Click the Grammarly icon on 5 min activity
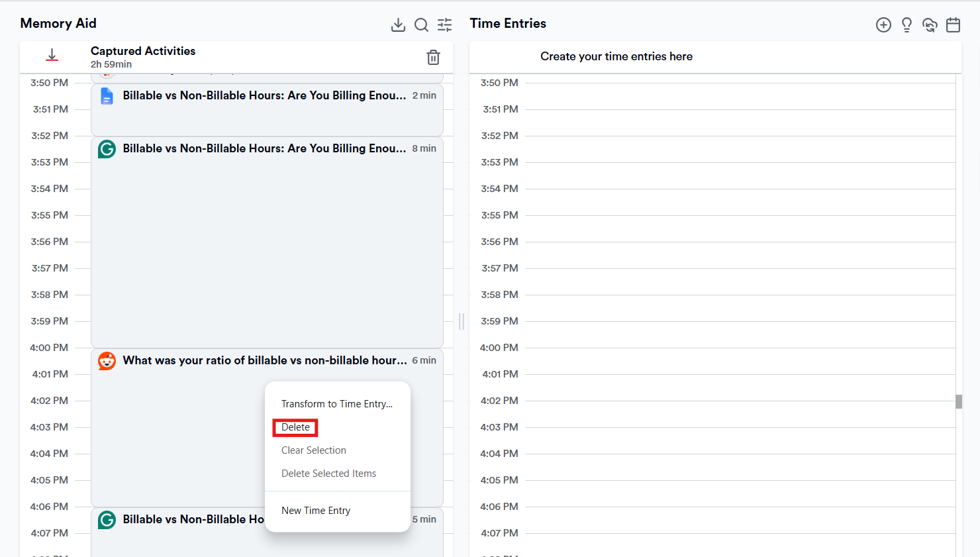The height and width of the screenshot is (557, 980). (107, 520)
